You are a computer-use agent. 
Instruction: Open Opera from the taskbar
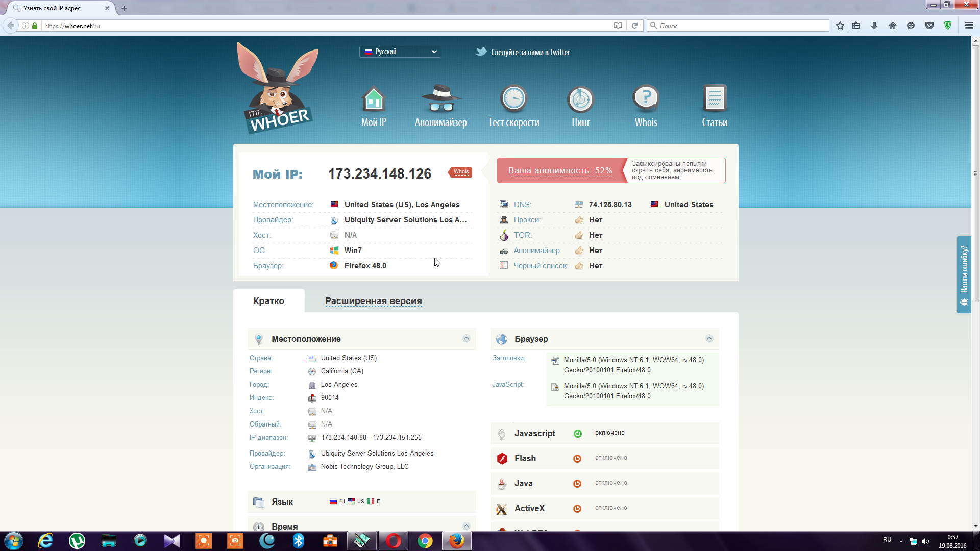pos(393,540)
